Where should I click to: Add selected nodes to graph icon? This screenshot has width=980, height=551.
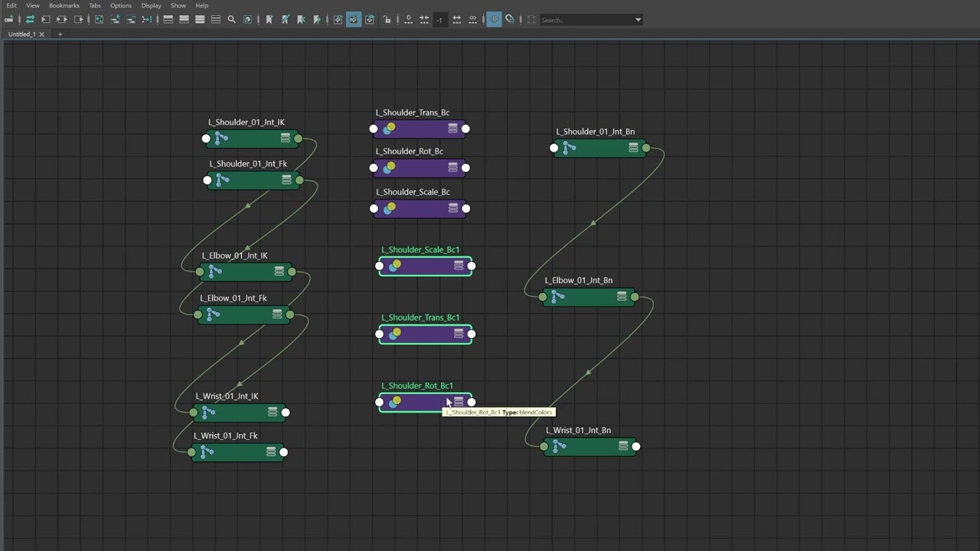tap(115, 19)
